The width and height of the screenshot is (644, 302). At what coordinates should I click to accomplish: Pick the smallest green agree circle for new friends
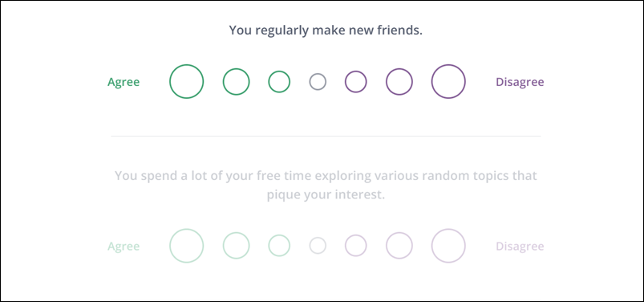click(x=279, y=81)
